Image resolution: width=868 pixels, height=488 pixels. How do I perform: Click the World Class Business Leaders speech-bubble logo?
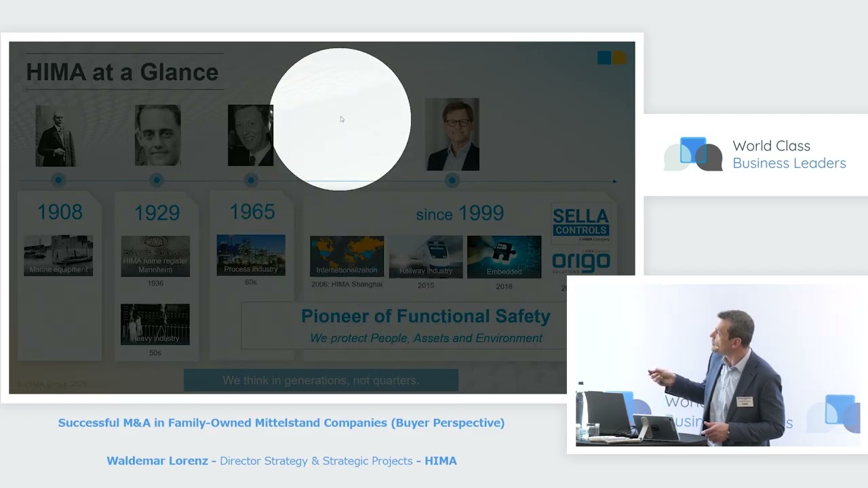click(x=693, y=154)
